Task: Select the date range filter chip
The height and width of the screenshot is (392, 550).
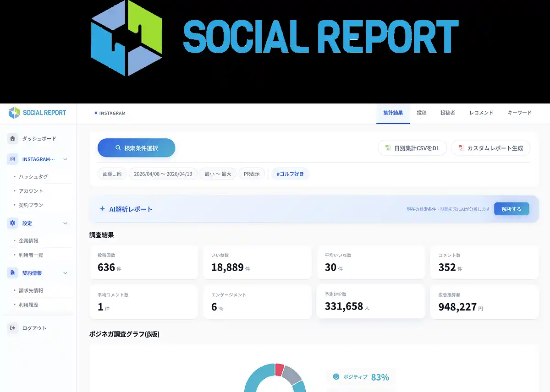Action: click(163, 174)
